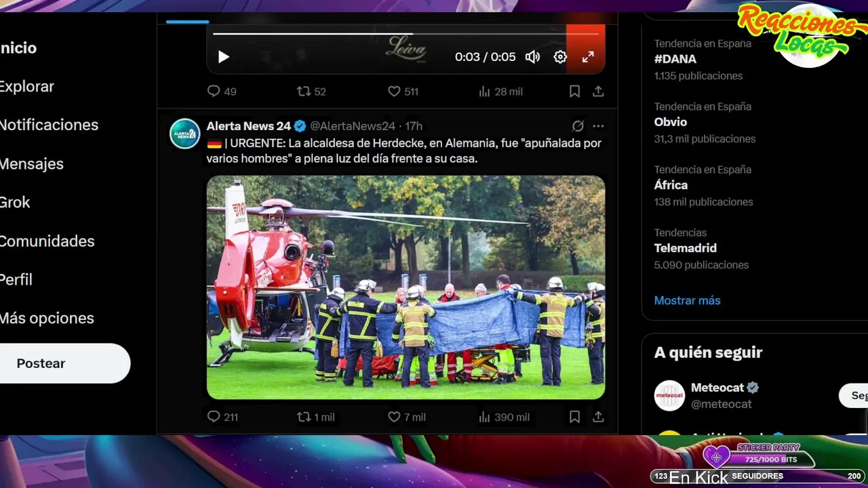Open Explorar in sidebar
The width and height of the screenshot is (868, 488).
pyautogui.click(x=27, y=87)
